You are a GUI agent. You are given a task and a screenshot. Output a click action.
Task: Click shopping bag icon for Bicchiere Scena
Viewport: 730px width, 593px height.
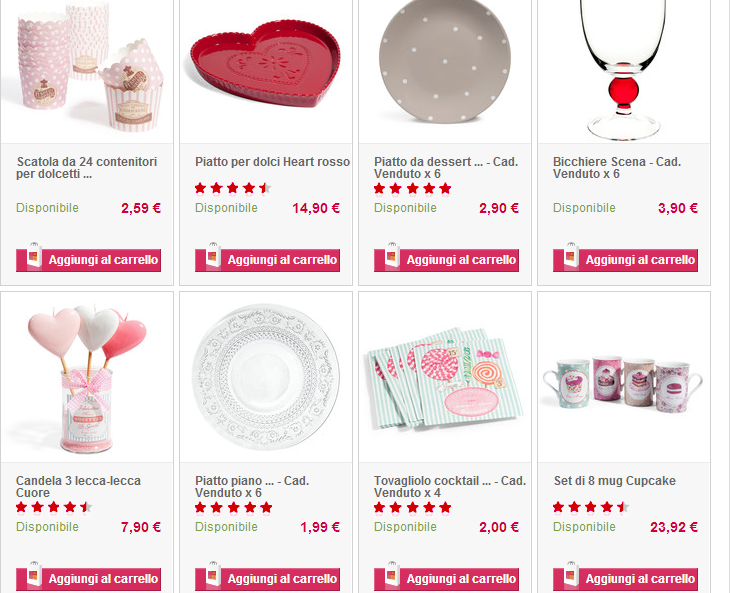(x=571, y=255)
